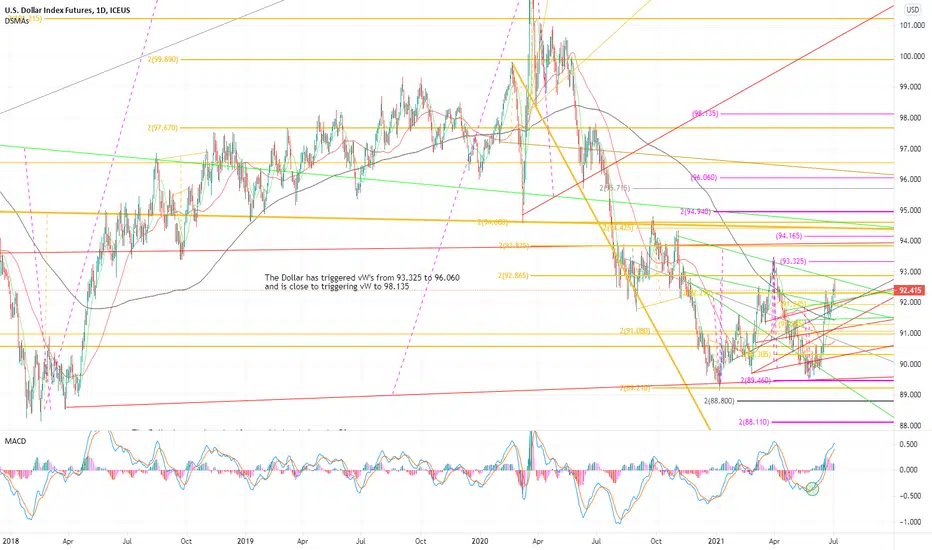Click the orange 2(91.080) level label
Viewport: 932px width, 550px height.
coord(635,331)
